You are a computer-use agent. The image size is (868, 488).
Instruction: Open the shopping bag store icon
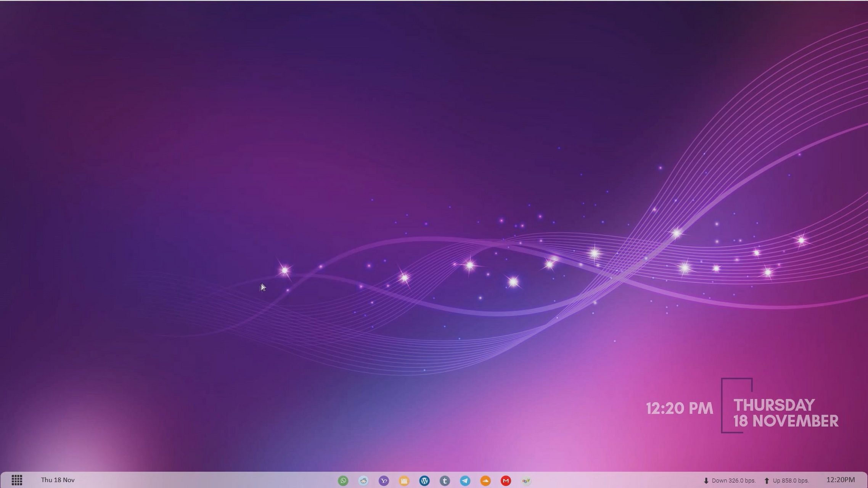click(x=404, y=480)
